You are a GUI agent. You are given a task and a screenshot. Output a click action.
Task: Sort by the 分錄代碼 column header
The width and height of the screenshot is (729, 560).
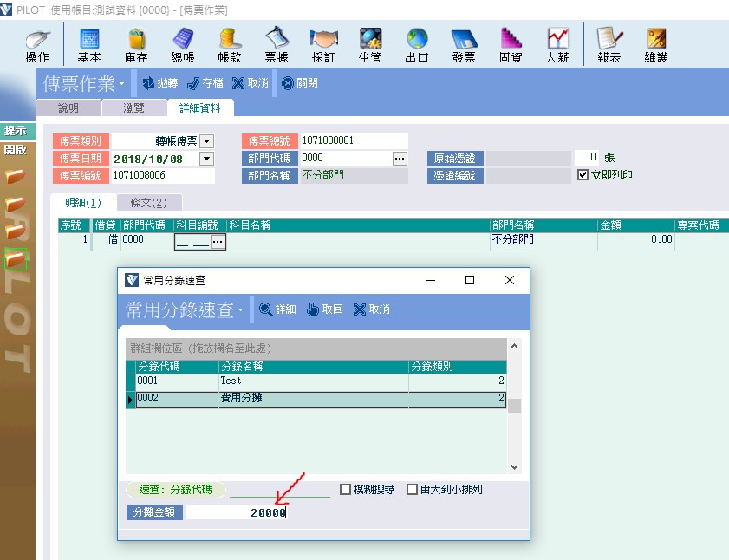pos(177,367)
